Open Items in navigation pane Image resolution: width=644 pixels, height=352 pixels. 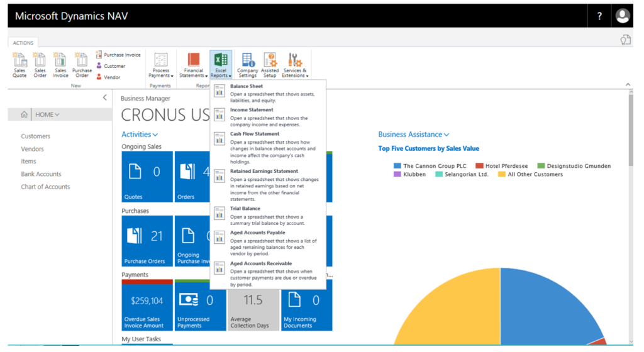coord(28,162)
